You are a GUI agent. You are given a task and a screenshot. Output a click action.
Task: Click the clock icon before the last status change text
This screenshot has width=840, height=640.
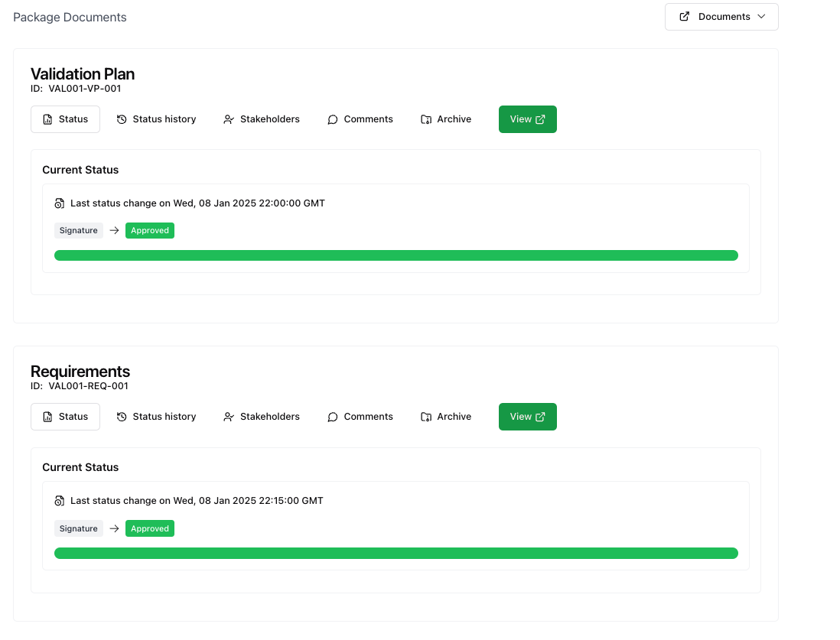60,203
